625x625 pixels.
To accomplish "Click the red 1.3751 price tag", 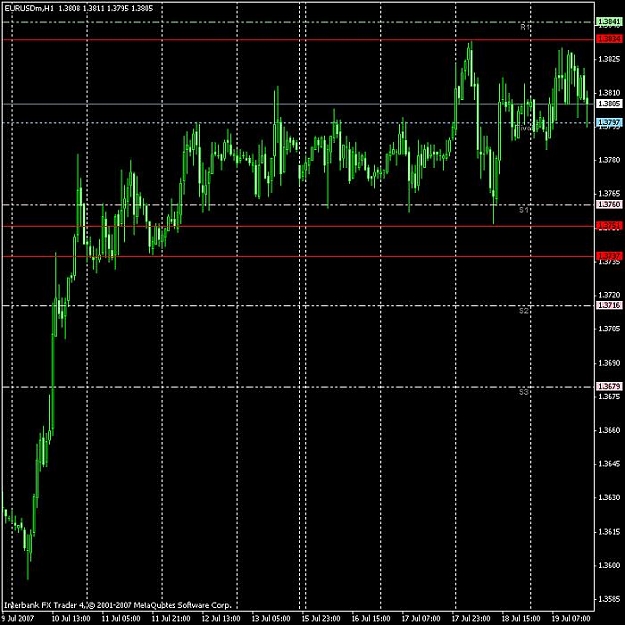I will [x=609, y=226].
